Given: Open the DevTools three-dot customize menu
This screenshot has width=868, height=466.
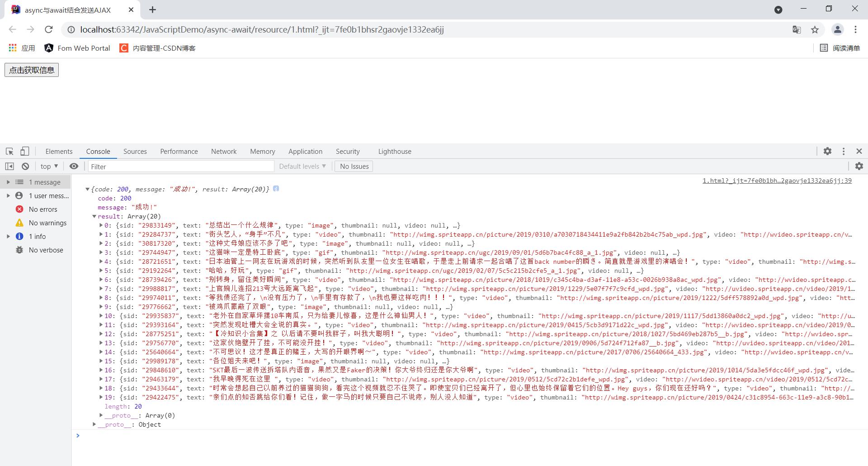Looking at the screenshot, I should tap(844, 152).
